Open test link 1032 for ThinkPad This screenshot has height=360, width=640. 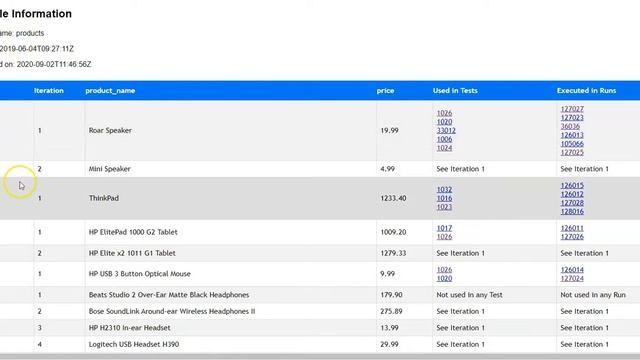point(444,190)
